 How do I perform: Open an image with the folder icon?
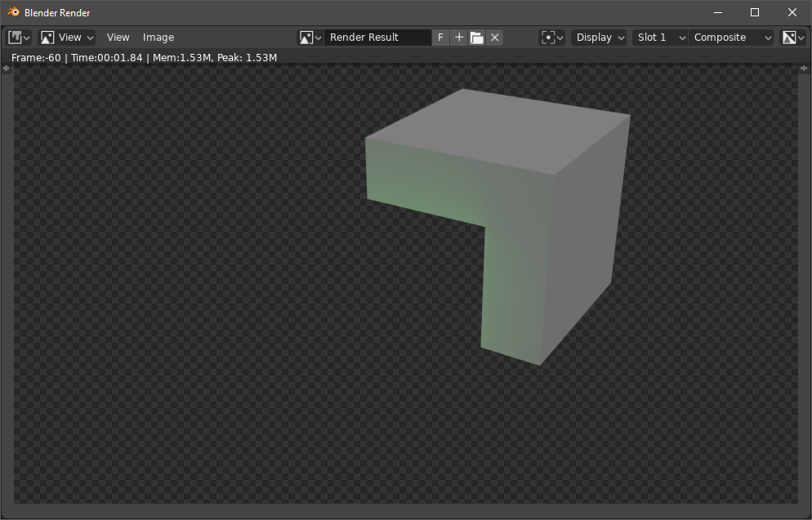click(x=476, y=37)
